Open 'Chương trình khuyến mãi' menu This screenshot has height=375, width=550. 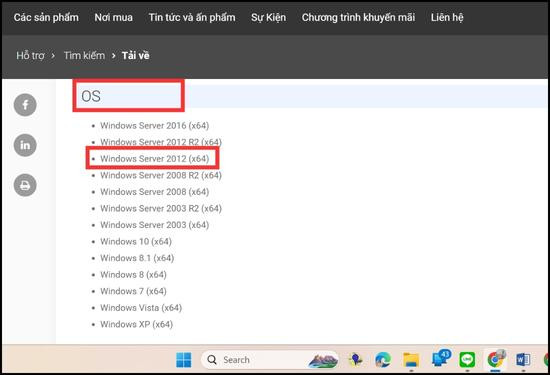coord(358,17)
